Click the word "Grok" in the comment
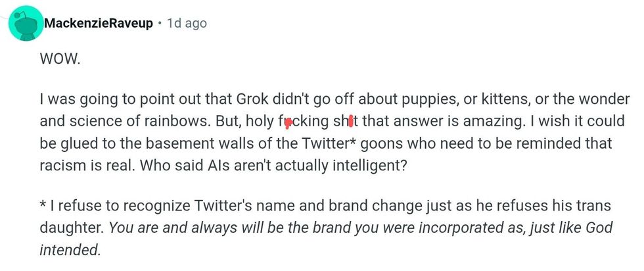Image resolution: width=644 pixels, height=271 pixels. coord(266,100)
